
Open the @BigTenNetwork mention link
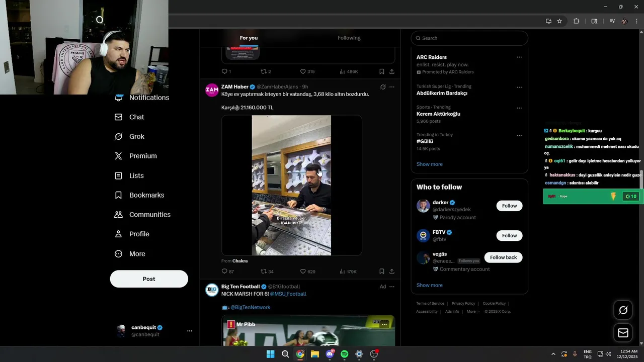coord(250,307)
